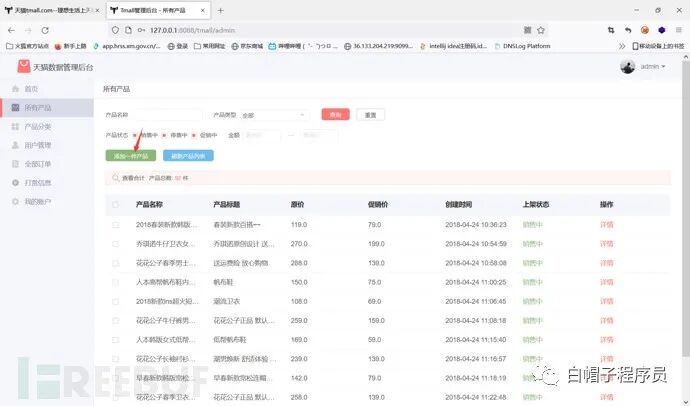Go back with the browser back arrow

point(11,30)
